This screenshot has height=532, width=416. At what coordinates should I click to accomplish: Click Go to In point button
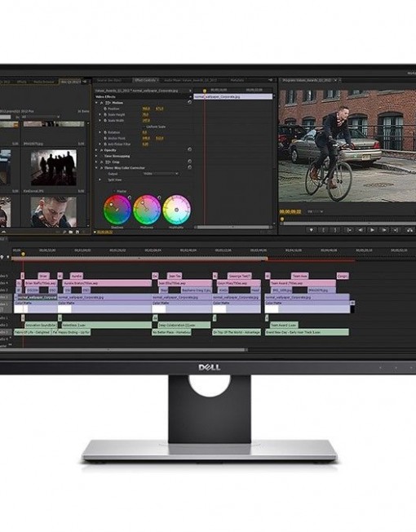click(x=348, y=230)
